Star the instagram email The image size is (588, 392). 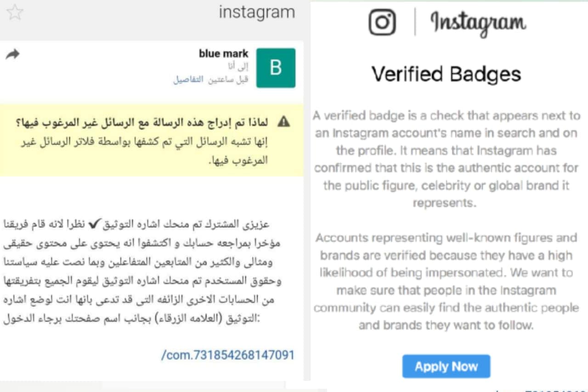coord(14,12)
